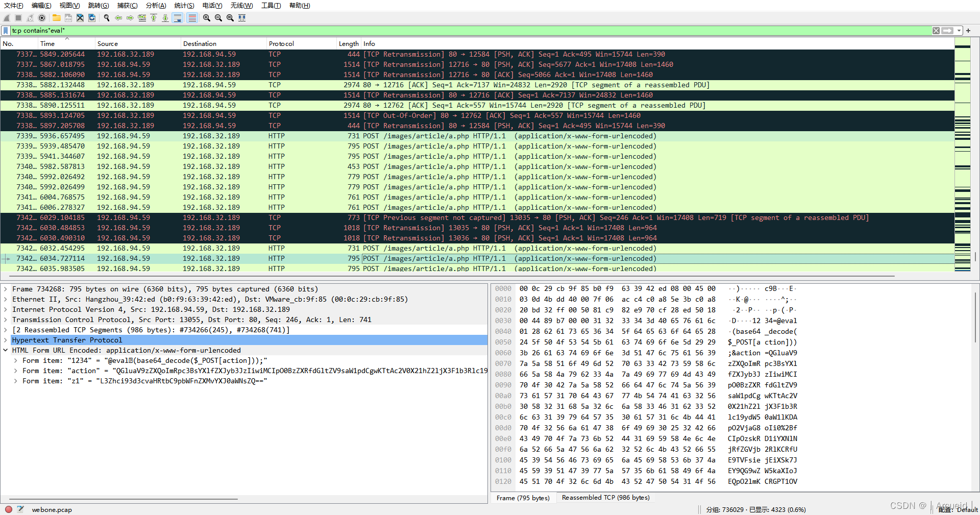Sort by the Destination column header
The image size is (980, 515).
coord(224,44)
